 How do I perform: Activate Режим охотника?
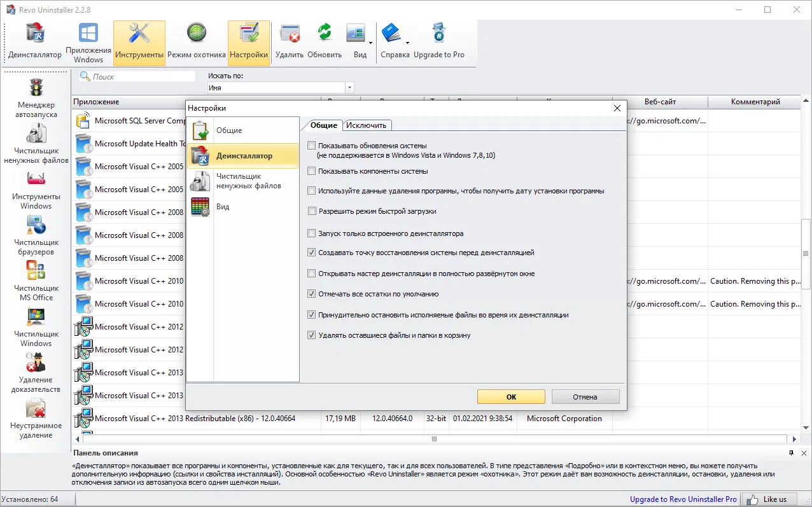197,42
